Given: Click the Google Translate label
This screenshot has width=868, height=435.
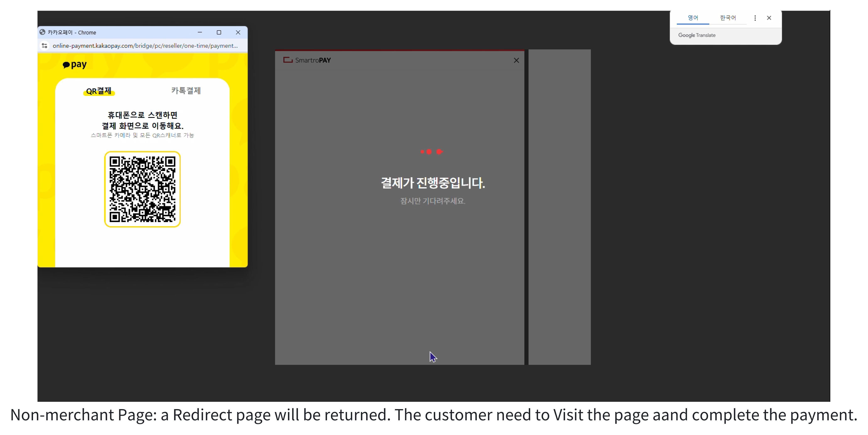Looking at the screenshot, I should coord(697,35).
